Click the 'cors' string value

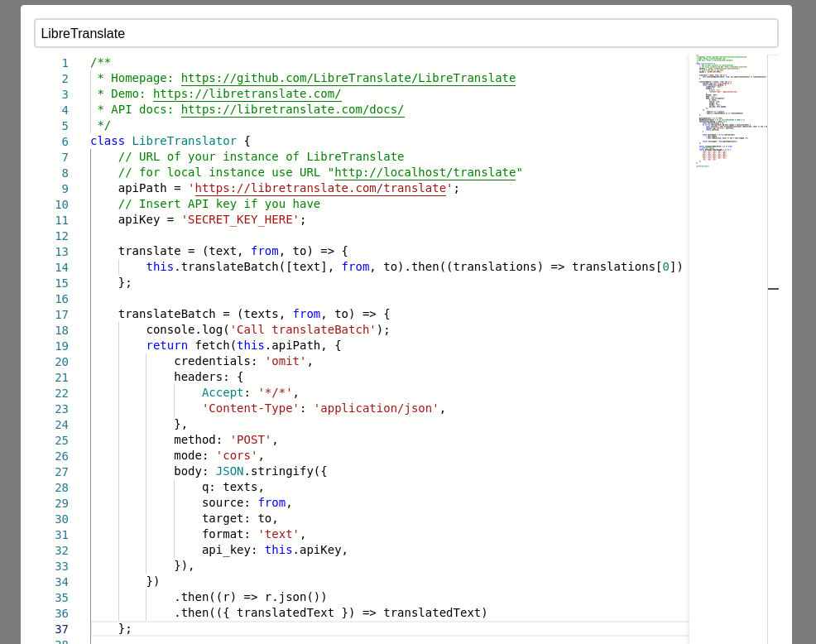[237, 455]
